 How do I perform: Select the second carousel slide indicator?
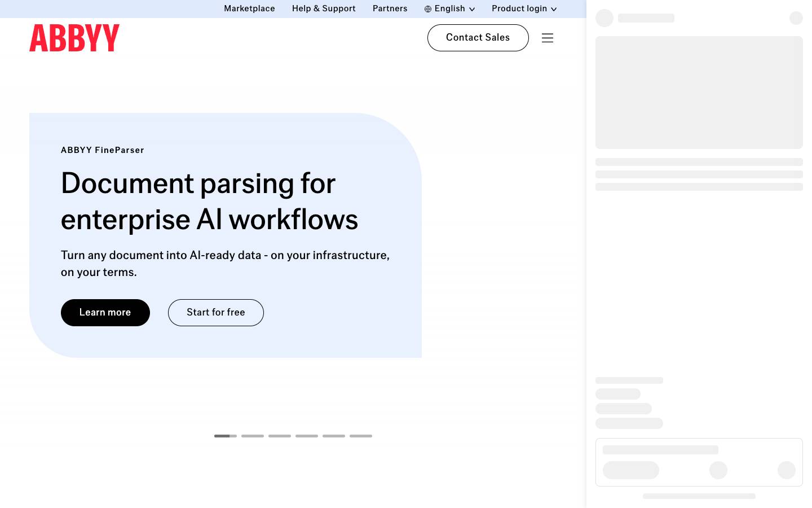[253, 436]
